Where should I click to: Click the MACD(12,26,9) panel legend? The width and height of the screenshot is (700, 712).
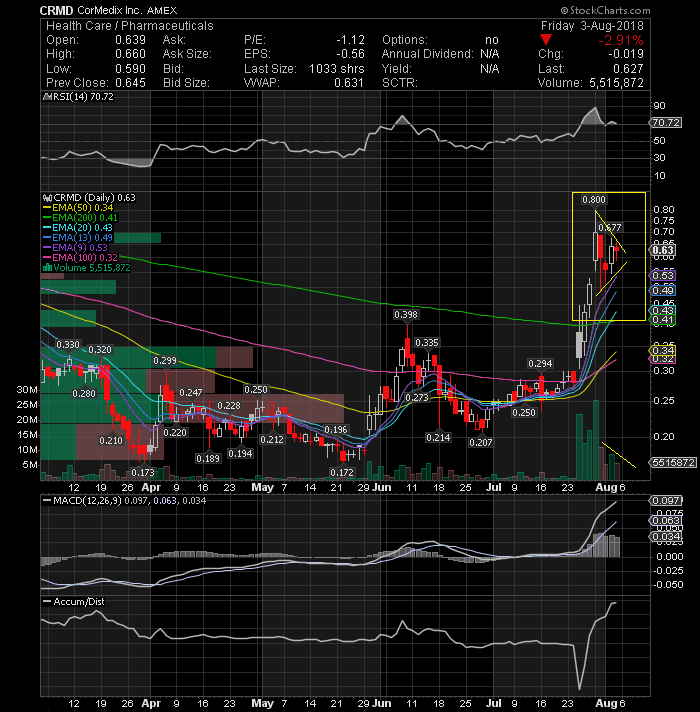pos(124,500)
